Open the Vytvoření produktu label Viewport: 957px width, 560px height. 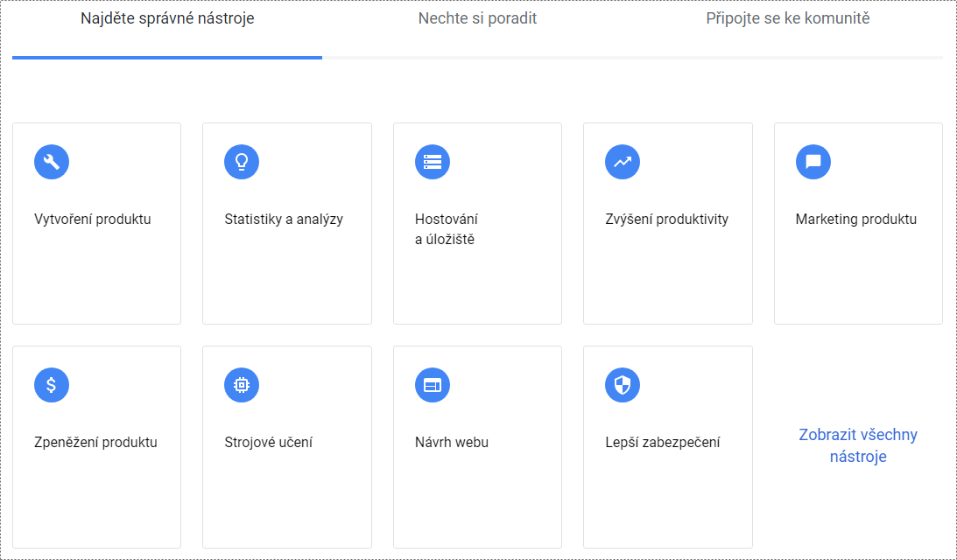[92, 219]
